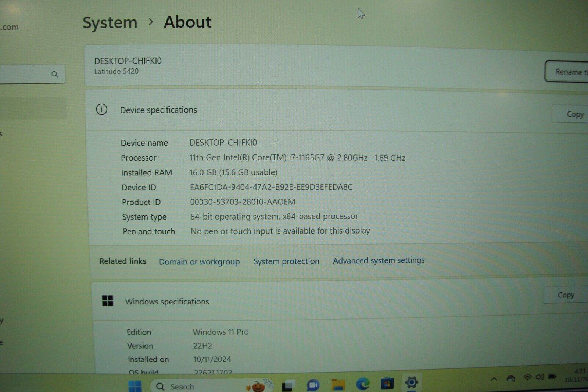The width and height of the screenshot is (588, 392).
Task: Click the Device specifications info icon
Action: point(102,110)
